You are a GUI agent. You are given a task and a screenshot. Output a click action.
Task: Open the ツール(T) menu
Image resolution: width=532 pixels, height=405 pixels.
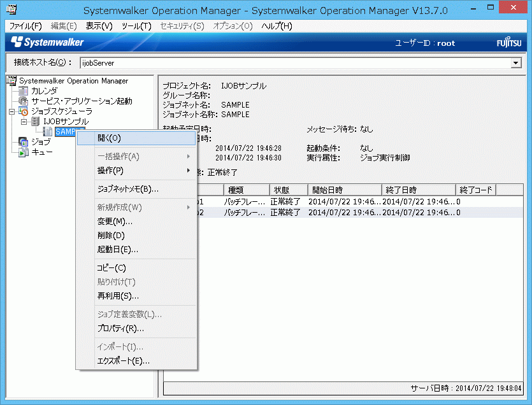point(136,26)
